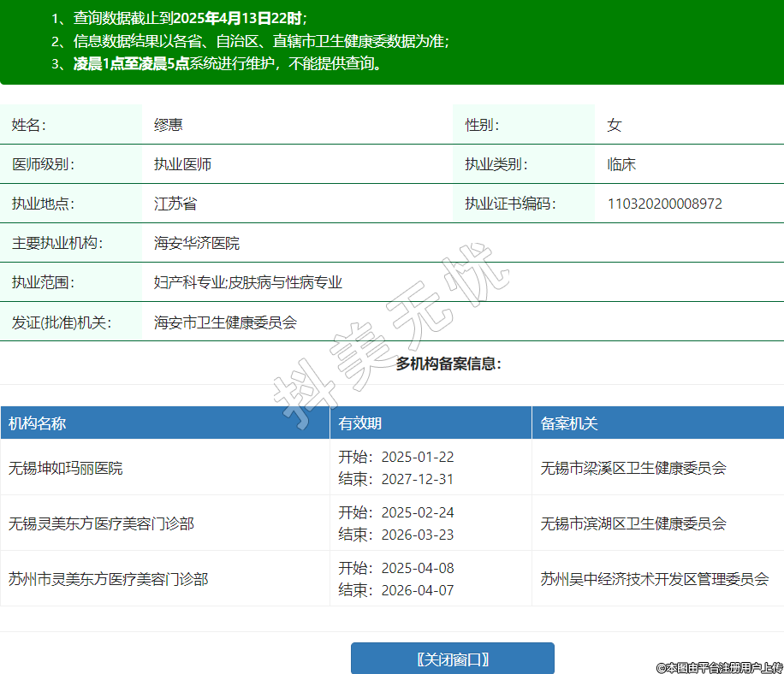The width and height of the screenshot is (784, 674).
Task: Click the 妇产科专业;皮肤病与性病专业 scope text
Action: (248, 282)
